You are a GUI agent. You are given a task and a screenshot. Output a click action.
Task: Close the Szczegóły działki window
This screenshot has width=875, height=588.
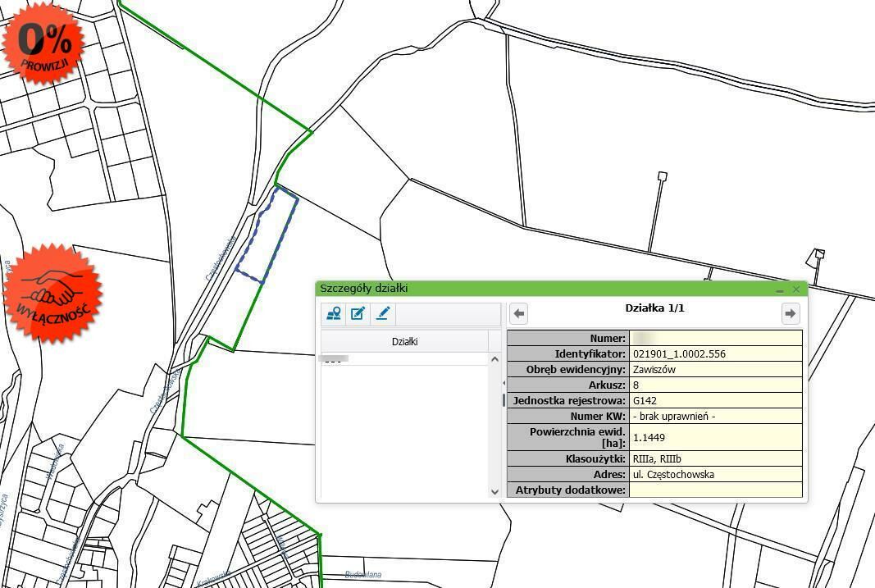coord(796,289)
